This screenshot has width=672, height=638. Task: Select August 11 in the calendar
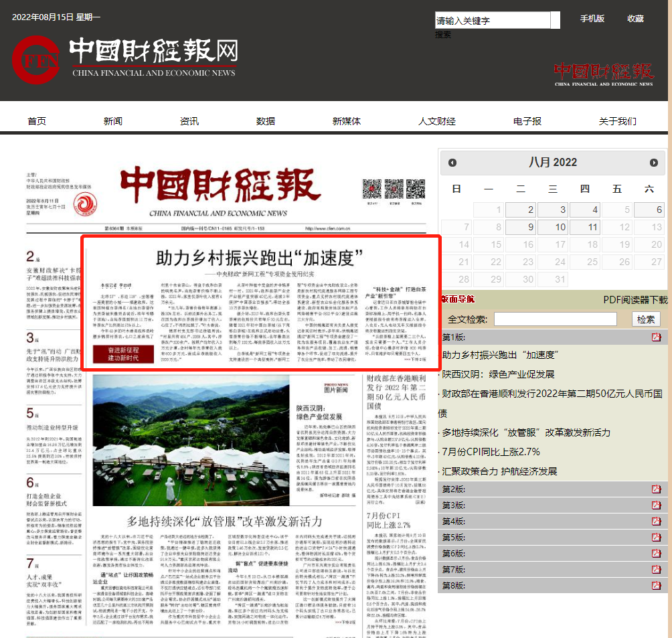click(585, 227)
